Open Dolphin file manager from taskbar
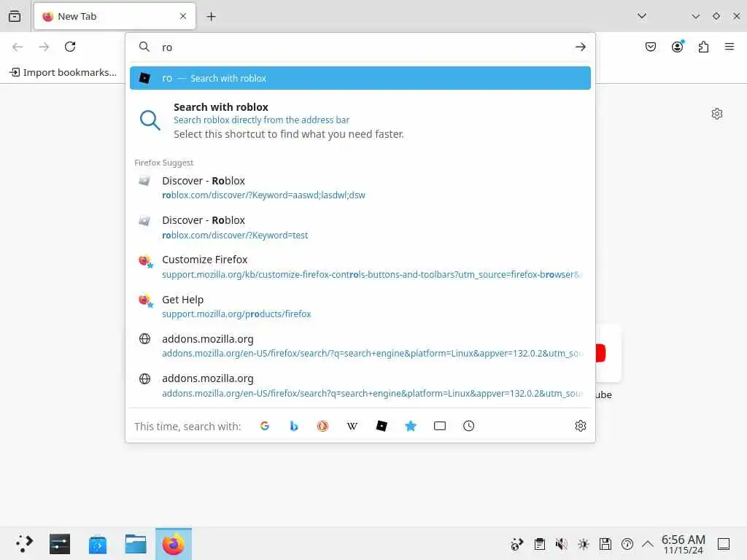747x560 pixels. [136, 543]
